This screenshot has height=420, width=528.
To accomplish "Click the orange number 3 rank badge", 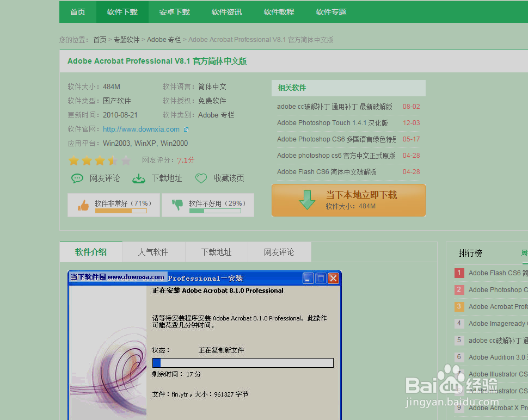I will pyautogui.click(x=459, y=306).
